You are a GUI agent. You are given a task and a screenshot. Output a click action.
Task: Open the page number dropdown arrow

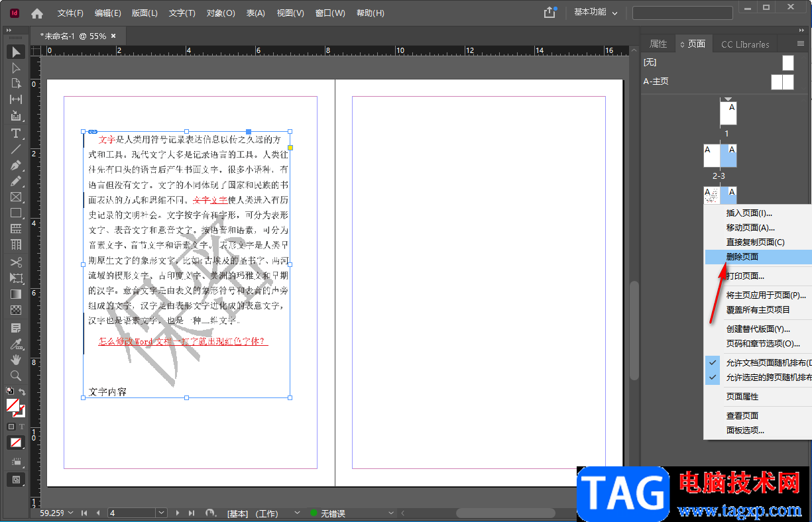pyautogui.click(x=161, y=513)
